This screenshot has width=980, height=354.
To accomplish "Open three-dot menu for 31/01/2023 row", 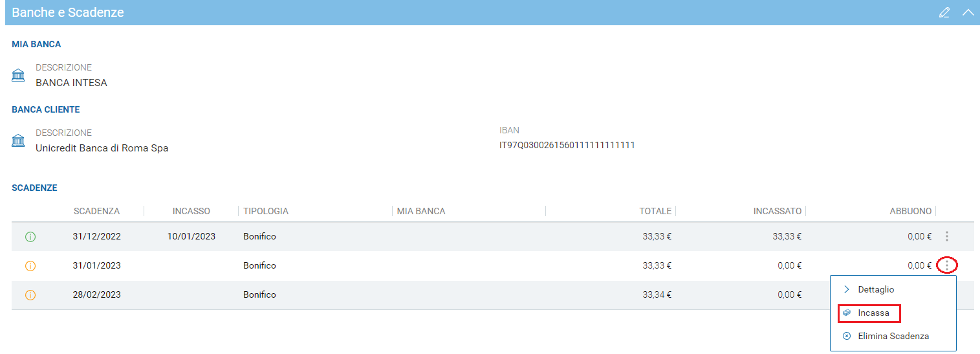I will coord(947,265).
